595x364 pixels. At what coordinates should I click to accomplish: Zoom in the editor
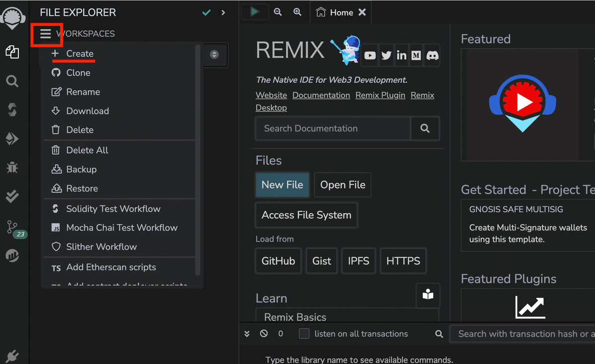point(297,12)
